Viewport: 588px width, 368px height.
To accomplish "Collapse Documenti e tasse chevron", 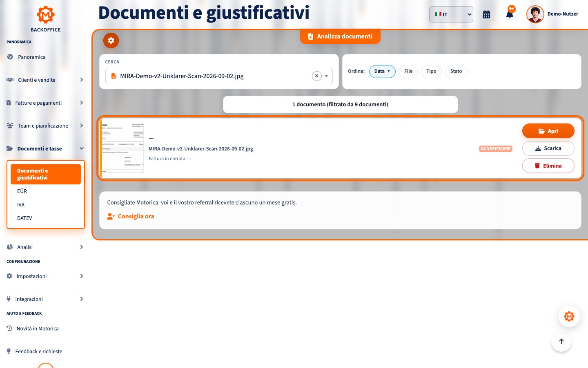I will point(82,148).
